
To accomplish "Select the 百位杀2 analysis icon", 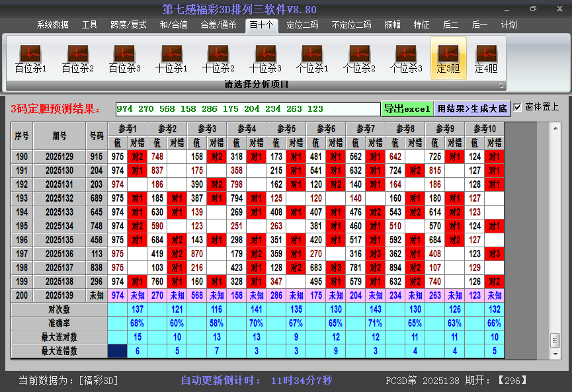I will pos(77,58).
